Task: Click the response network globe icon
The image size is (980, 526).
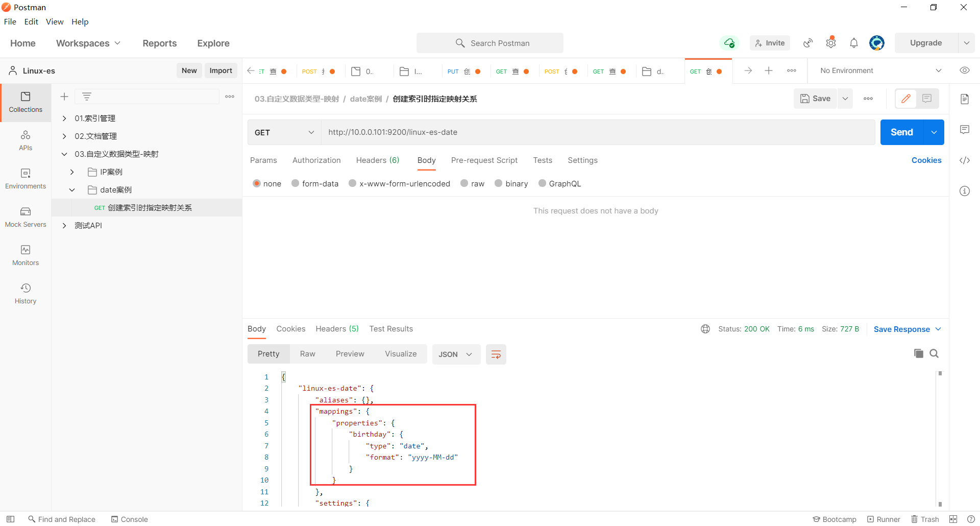Action: tap(705, 329)
